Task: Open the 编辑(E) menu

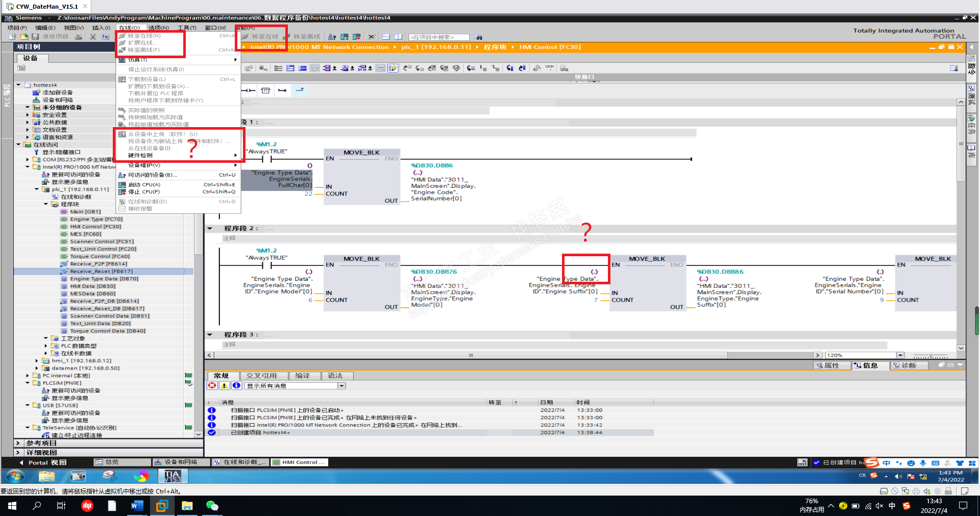Action: (x=45, y=28)
